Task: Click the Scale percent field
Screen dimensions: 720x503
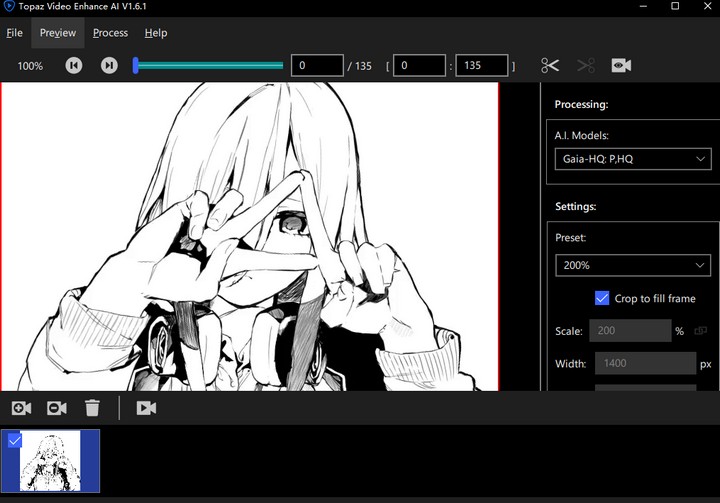Action: click(x=630, y=331)
